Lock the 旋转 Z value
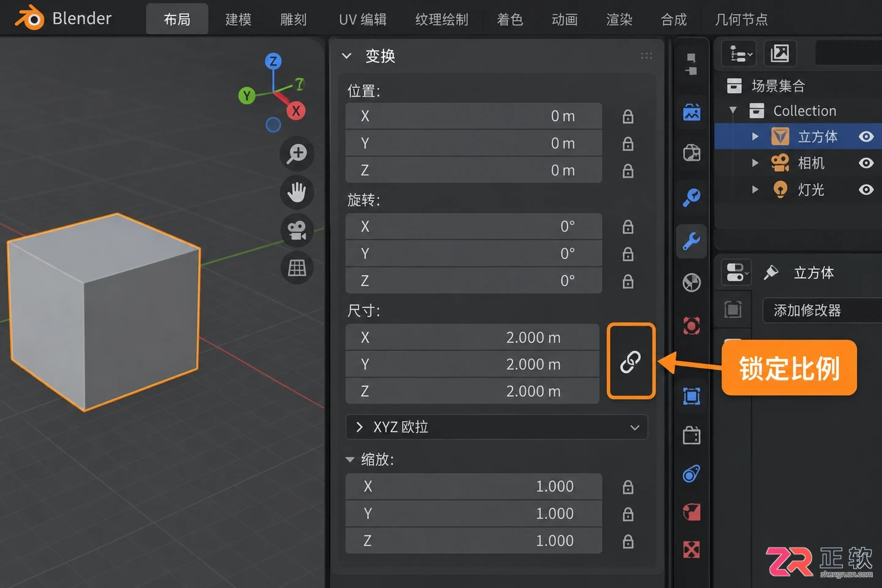 (628, 281)
